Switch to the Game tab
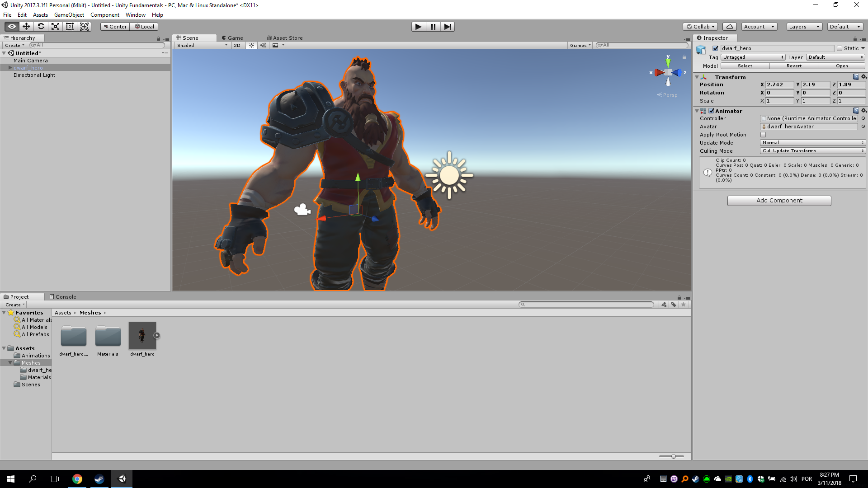 click(x=232, y=38)
